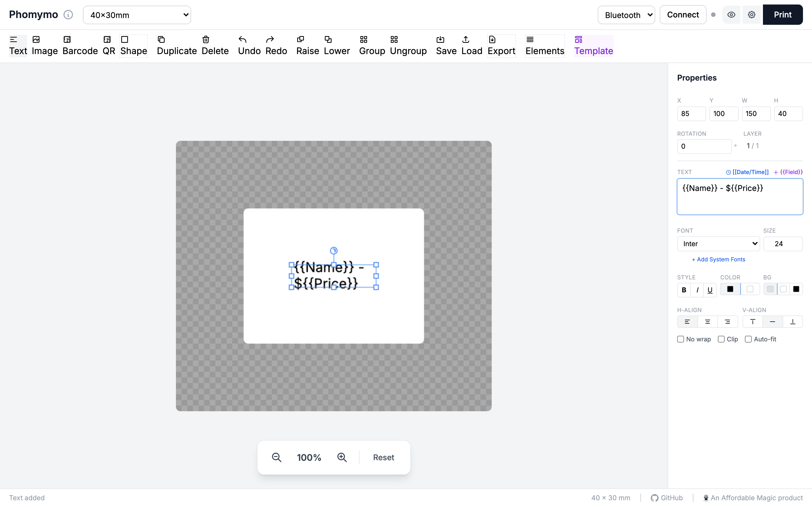Image resolution: width=812 pixels, height=507 pixels.
Task: Duplicate the selected text element
Action: (176, 45)
